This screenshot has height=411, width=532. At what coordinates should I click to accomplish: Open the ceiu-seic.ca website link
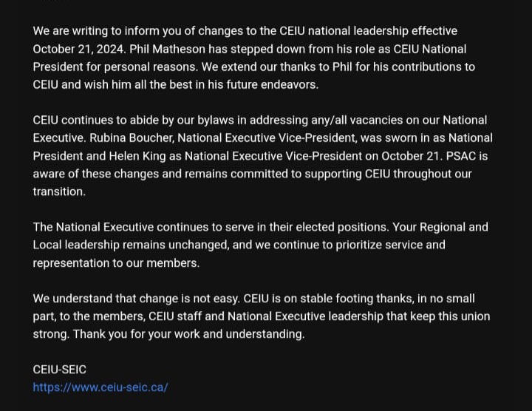100,387
